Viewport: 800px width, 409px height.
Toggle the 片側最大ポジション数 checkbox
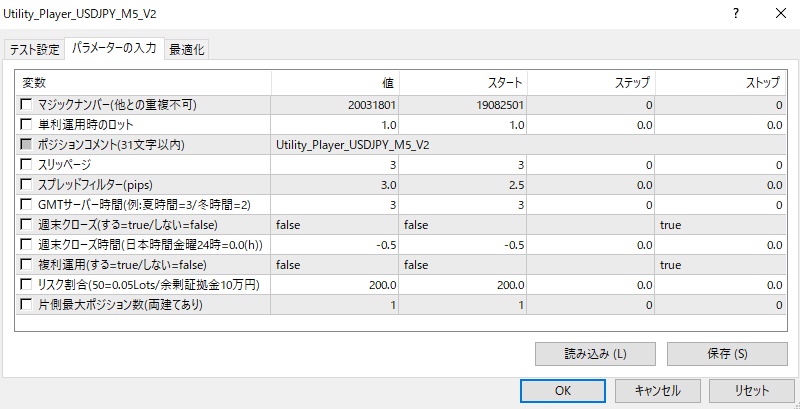tap(26, 304)
